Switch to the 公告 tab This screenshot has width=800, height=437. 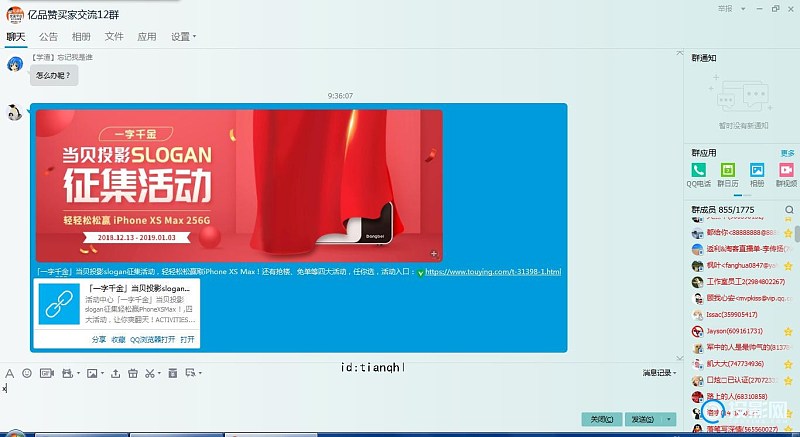click(48, 37)
